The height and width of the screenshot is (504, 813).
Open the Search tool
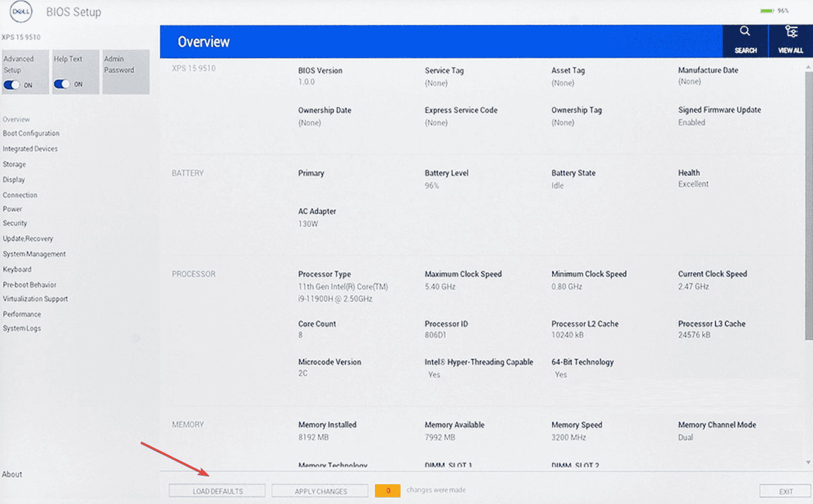point(745,41)
